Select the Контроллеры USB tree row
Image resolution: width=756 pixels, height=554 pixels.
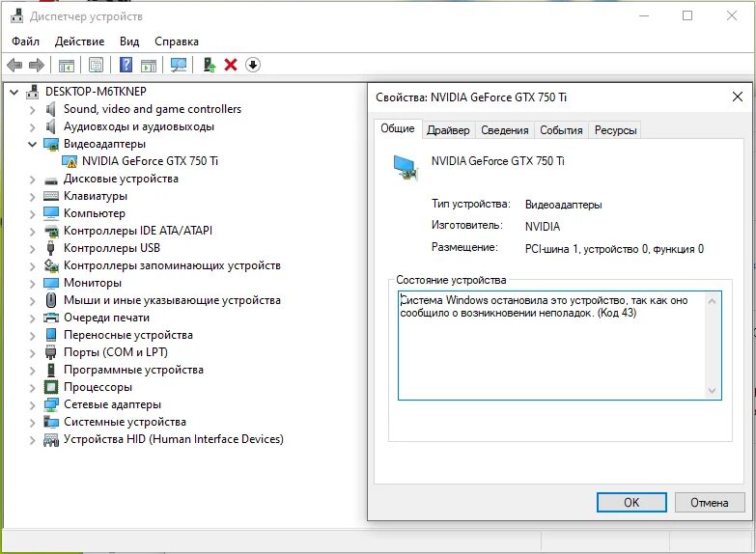(112, 248)
